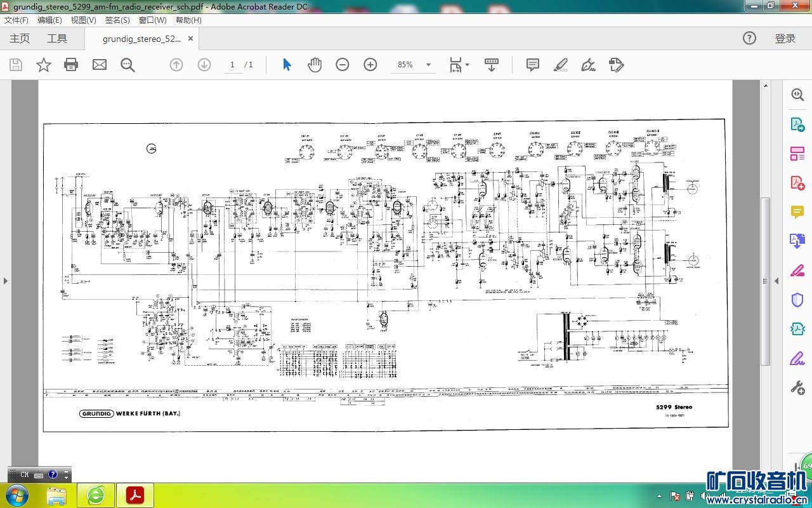This screenshot has width=812, height=508.
Task: Expand the left navigation pane
Action: click(x=5, y=281)
